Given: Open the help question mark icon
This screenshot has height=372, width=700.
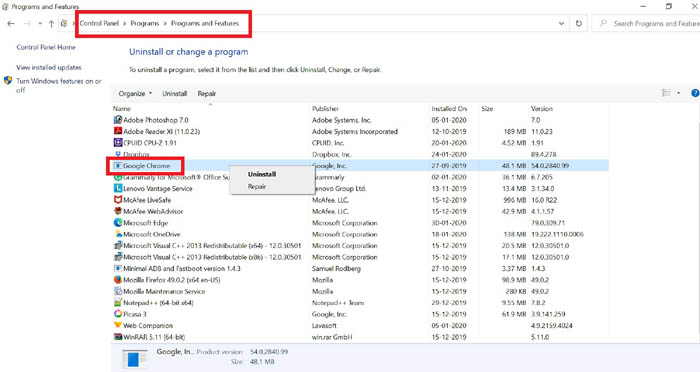Looking at the screenshot, I should 695,93.
